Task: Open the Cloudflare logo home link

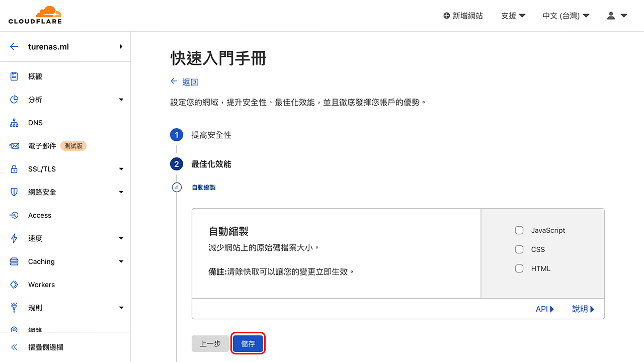Action: point(35,15)
